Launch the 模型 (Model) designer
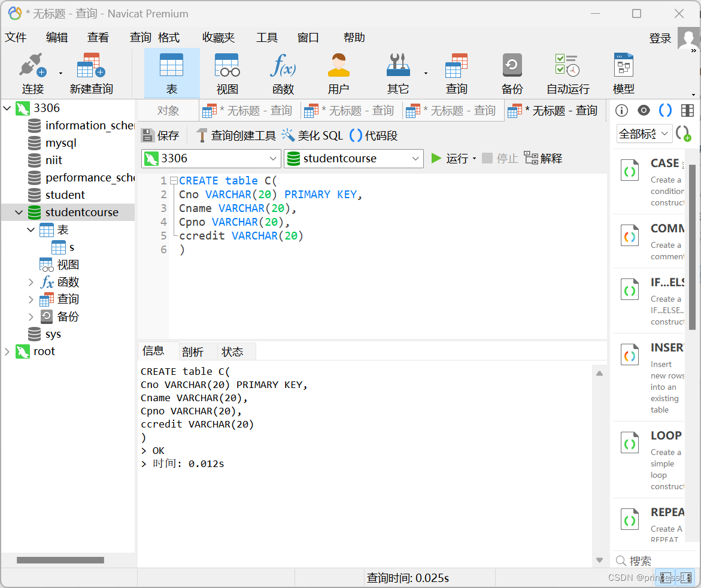Screen dimensions: 701x588 click(x=623, y=72)
